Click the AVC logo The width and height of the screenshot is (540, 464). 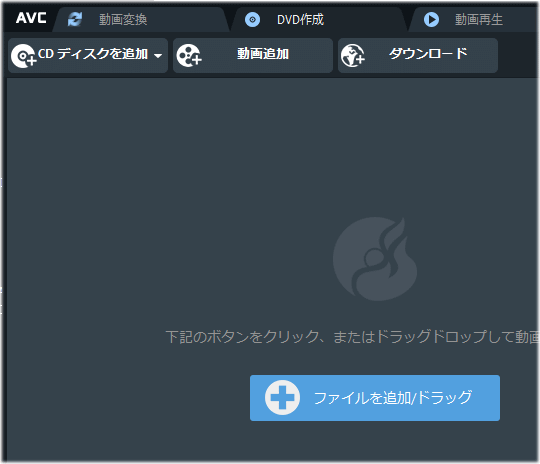pos(31,18)
